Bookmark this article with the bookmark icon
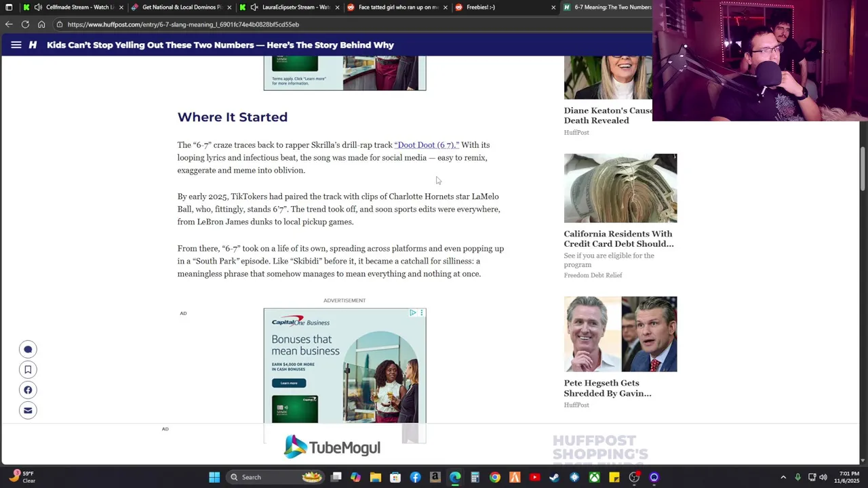Viewport: 868px width, 488px height. pos(28,369)
